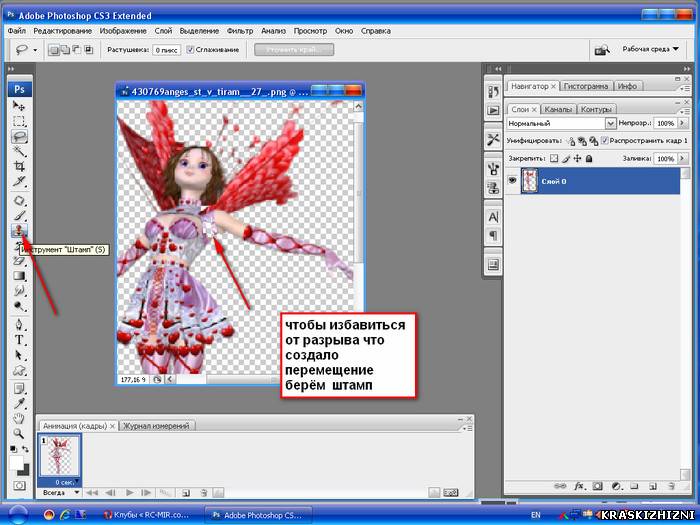Open the Всегда loop options dropdown
The height and width of the screenshot is (525, 700).
61,492
